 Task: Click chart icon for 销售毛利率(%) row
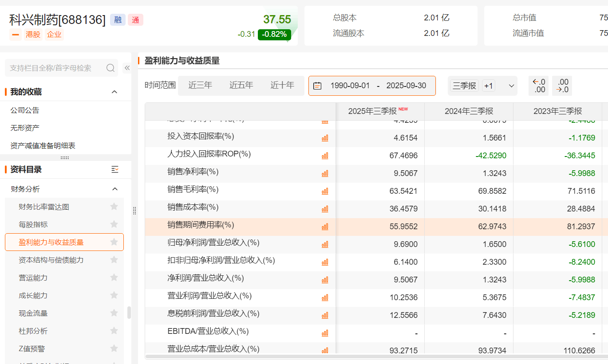click(x=325, y=191)
